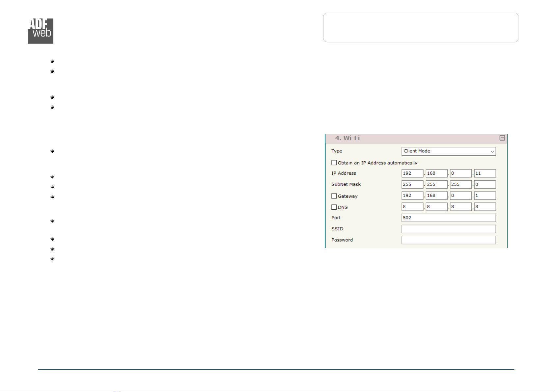The height and width of the screenshot is (392, 555).
Task: Click Gateway third octet field 0
Action: coord(461,196)
